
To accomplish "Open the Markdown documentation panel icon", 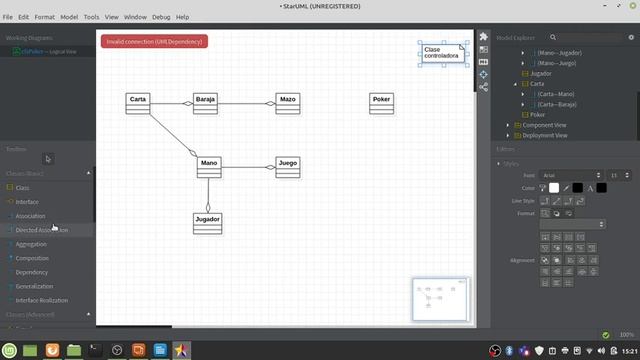I will coord(484,62).
